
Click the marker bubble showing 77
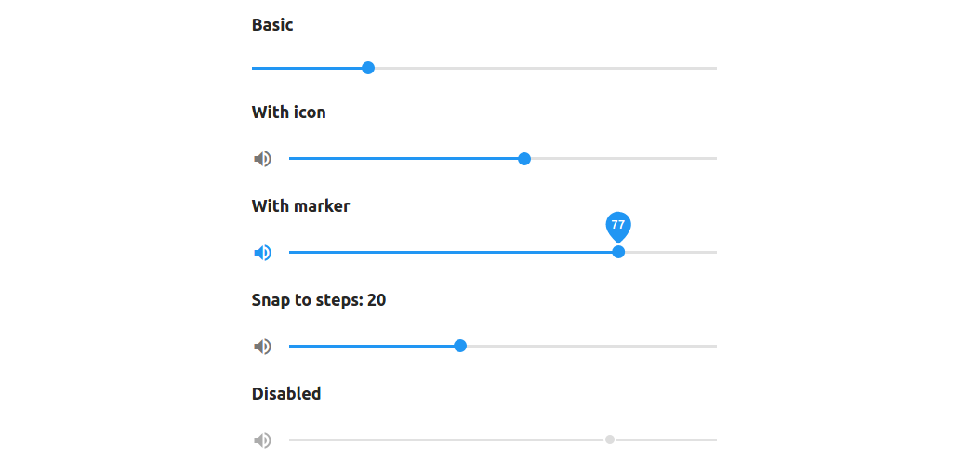(x=618, y=225)
